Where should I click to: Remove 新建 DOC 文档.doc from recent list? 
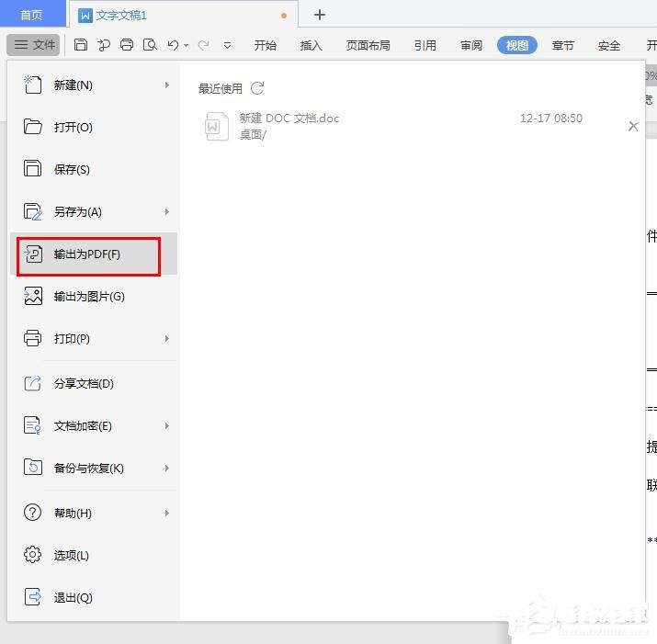(x=633, y=126)
